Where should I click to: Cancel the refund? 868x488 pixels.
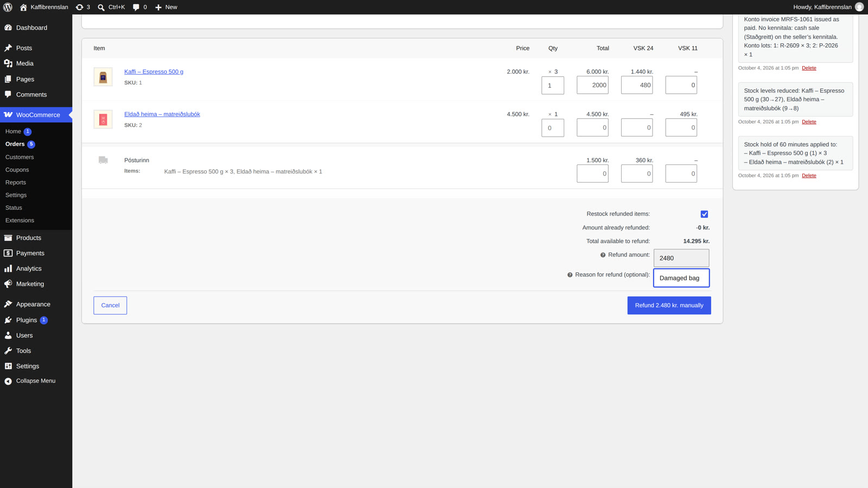pos(110,305)
